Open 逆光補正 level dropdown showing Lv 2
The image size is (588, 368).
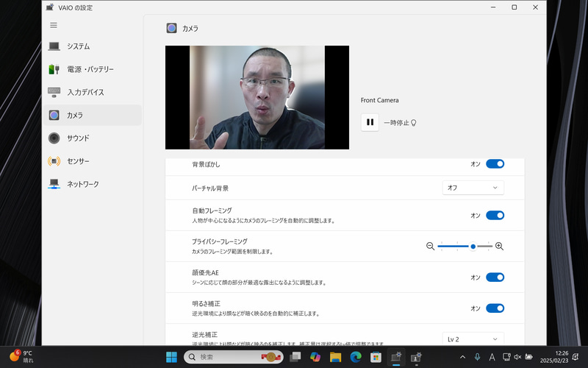pyautogui.click(x=473, y=339)
